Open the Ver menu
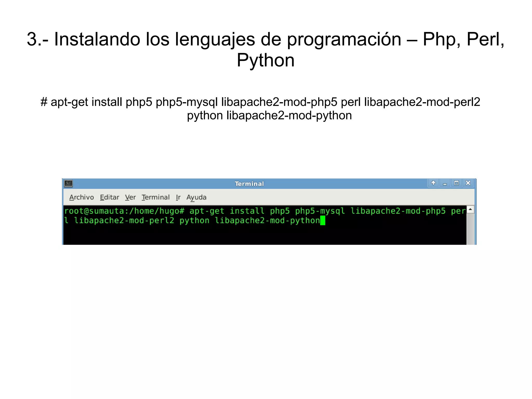Screen dimensions: 532x399 (x=130, y=197)
